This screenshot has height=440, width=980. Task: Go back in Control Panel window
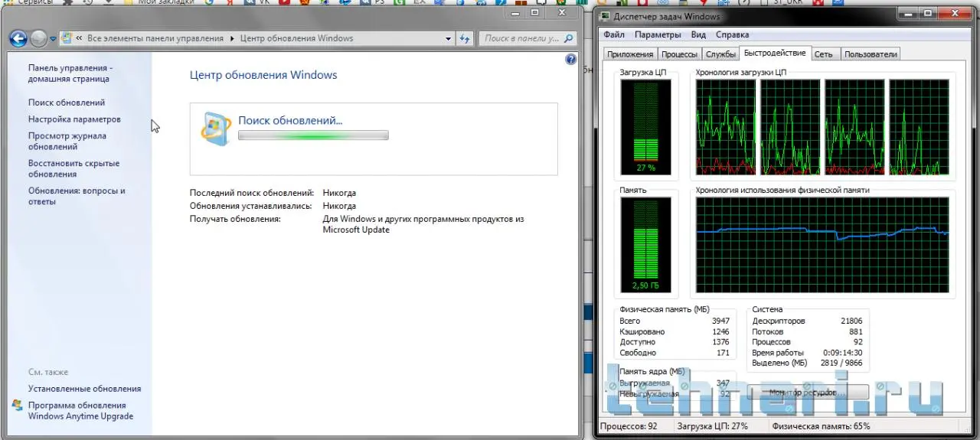[x=18, y=38]
